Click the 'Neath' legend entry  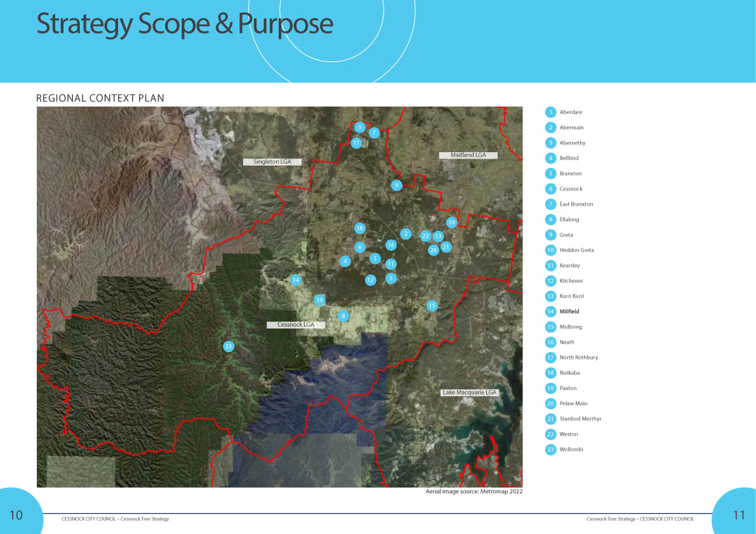[x=567, y=342]
